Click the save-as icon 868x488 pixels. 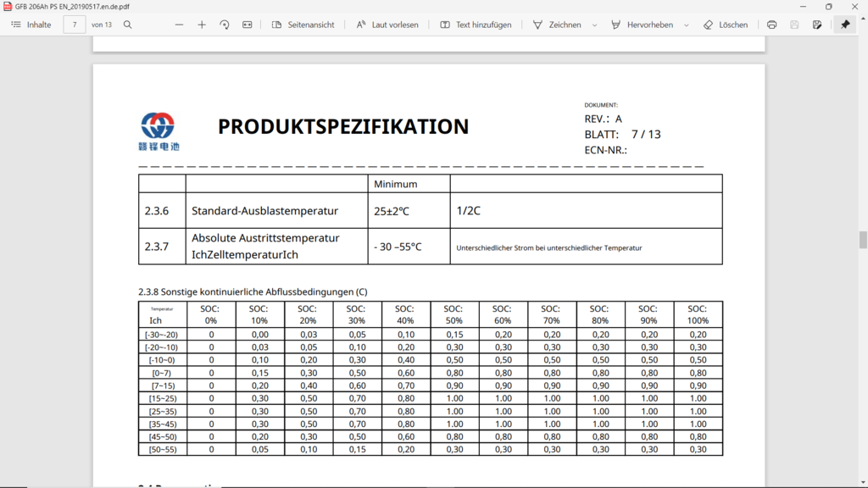(817, 25)
